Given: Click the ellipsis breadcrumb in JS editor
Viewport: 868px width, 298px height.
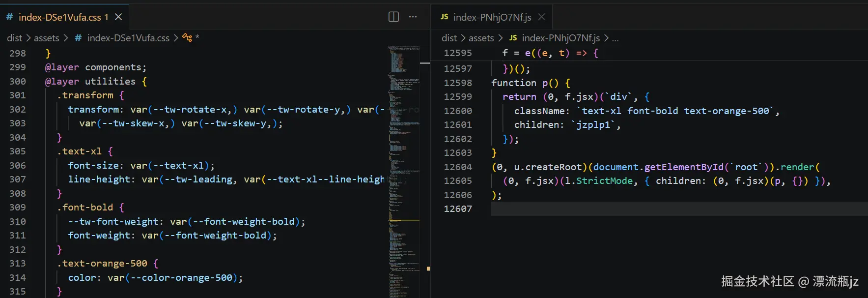Looking at the screenshot, I should click(x=616, y=38).
